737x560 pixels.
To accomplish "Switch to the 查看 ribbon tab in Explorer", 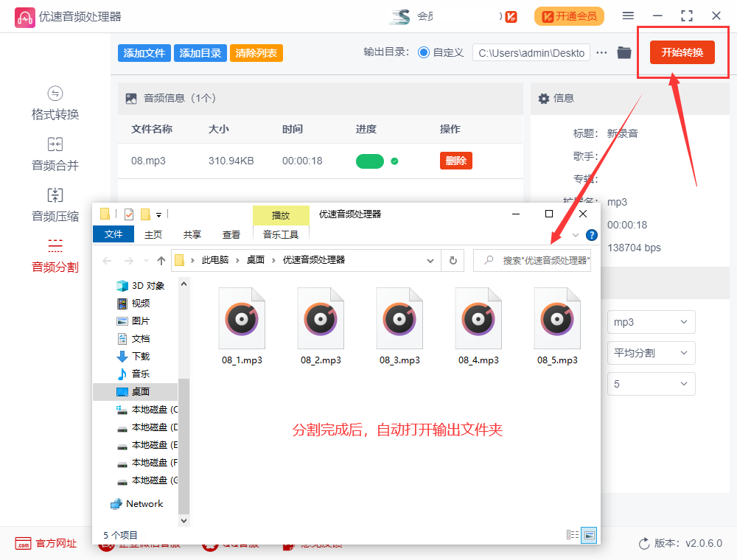I will pos(231,234).
